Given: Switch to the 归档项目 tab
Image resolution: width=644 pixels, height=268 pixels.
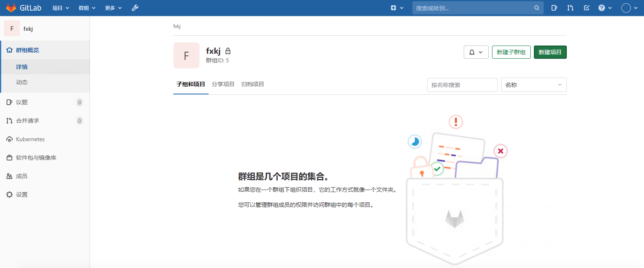Looking at the screenshot, I should (x=253, y=84).
